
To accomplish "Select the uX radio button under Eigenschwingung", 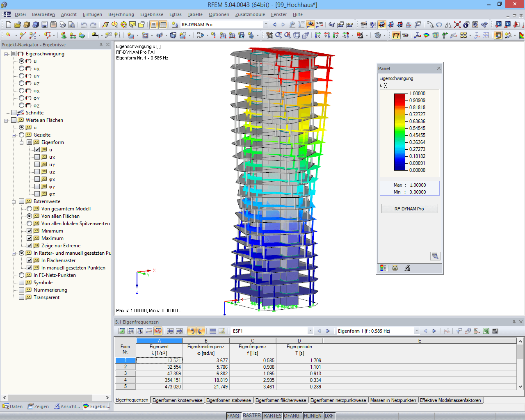I will point(22,68).
